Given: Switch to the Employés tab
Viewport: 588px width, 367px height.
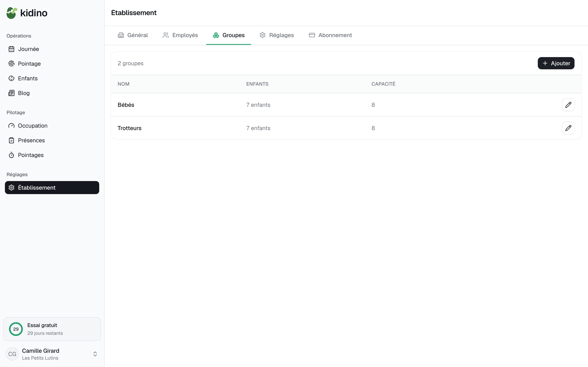Looking at the screenshot, I should point(180,35).
